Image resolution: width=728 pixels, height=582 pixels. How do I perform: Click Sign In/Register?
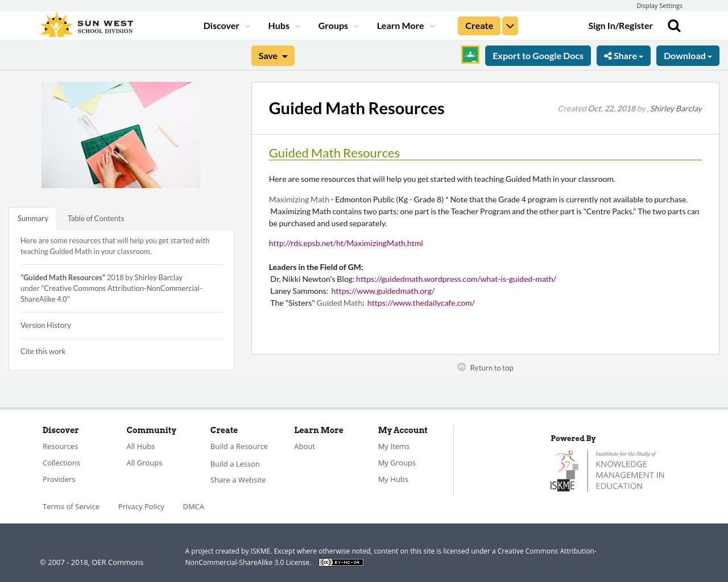click(621, 25)
